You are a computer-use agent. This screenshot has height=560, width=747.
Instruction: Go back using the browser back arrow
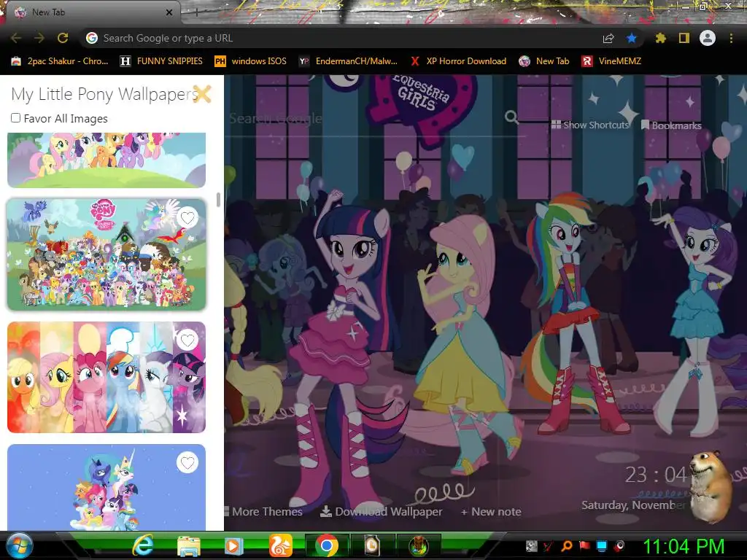[16, 38]
